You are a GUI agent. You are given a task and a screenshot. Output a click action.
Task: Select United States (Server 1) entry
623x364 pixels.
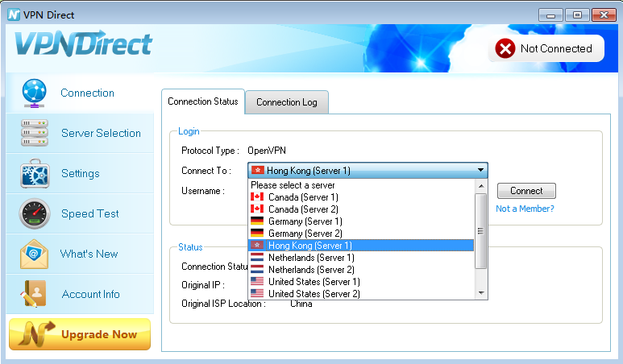click(x=361, y=281)
